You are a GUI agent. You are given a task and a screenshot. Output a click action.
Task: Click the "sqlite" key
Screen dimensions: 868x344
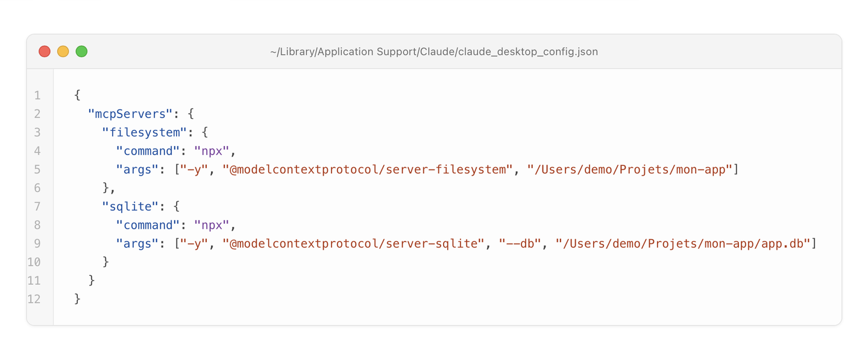[x=131, y=206]
